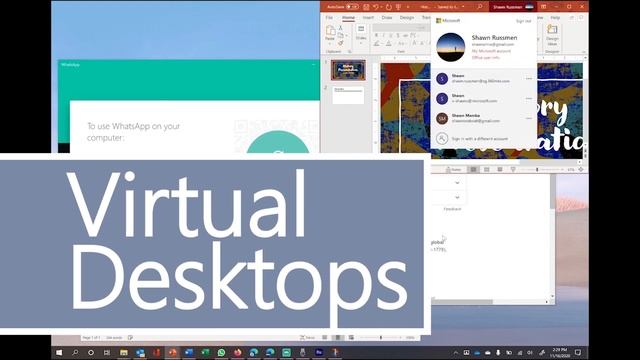Select slide 1 thumbnail

click(x=348, y=70)
